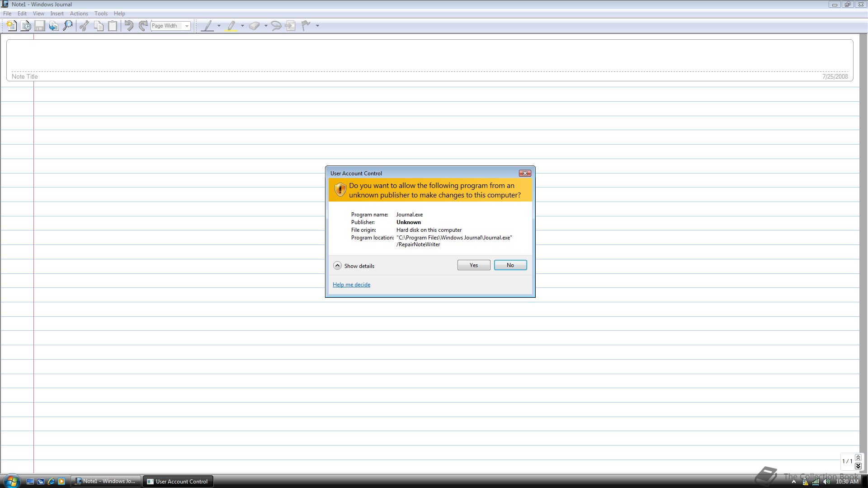Screen dimensions: 868x488
Task: Close the User Account Control dialog
Action: tap(525, 173)
